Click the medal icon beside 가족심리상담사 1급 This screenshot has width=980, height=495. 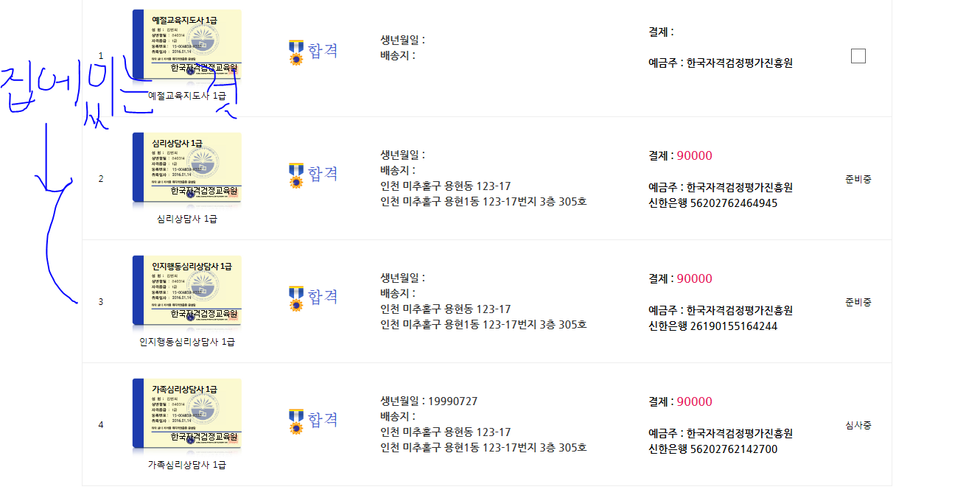(296, 421)
